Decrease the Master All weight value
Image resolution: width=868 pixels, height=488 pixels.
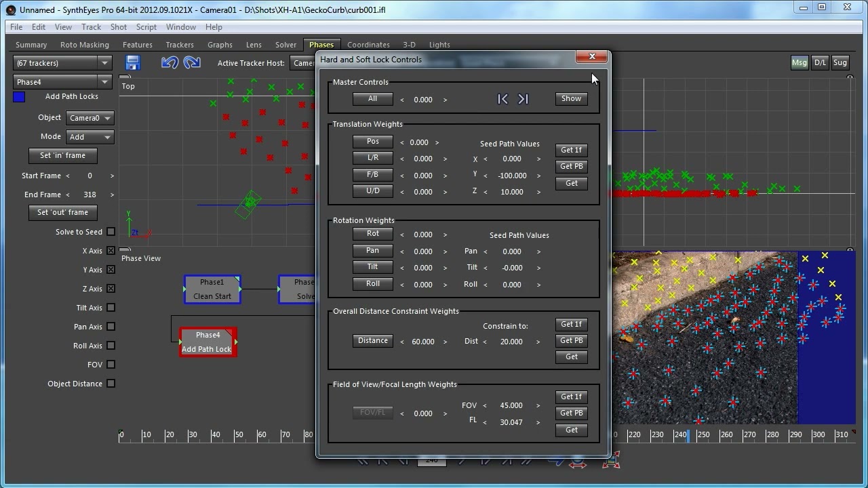pos(402,100)
